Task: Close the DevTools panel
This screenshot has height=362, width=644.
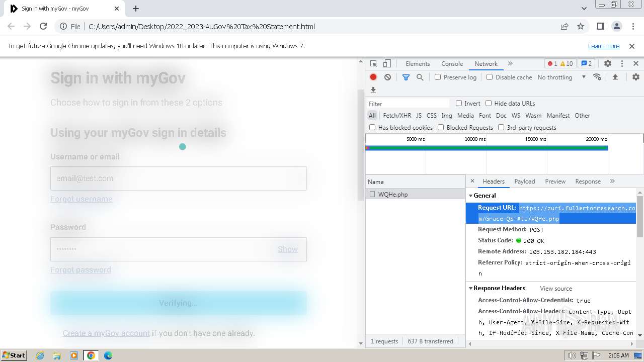Action: [636, 64]
